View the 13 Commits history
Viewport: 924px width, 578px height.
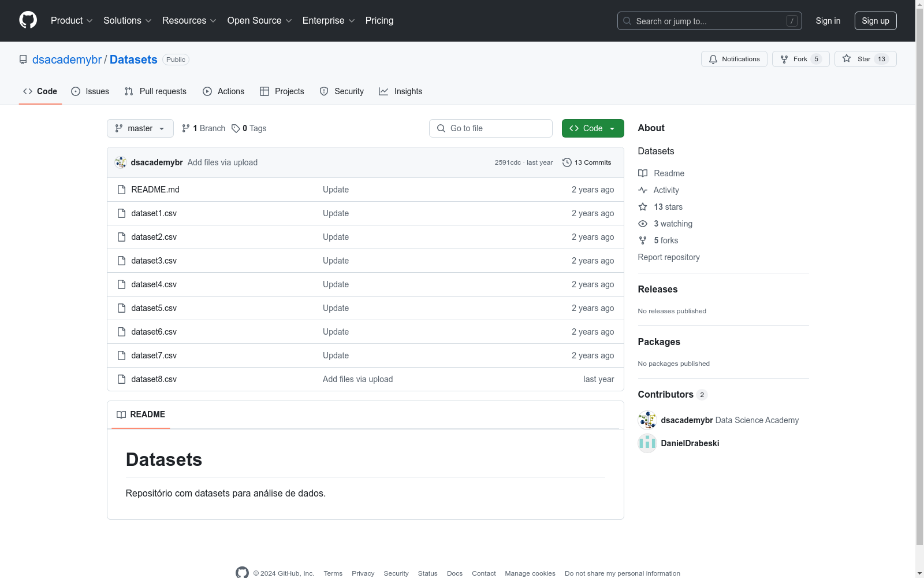click(587, 162)
